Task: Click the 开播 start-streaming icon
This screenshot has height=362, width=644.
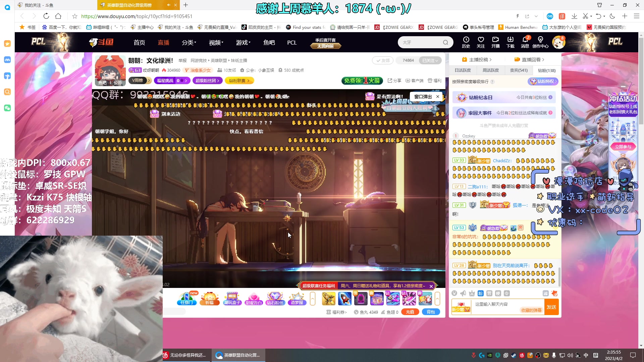Action: (495, 42)
